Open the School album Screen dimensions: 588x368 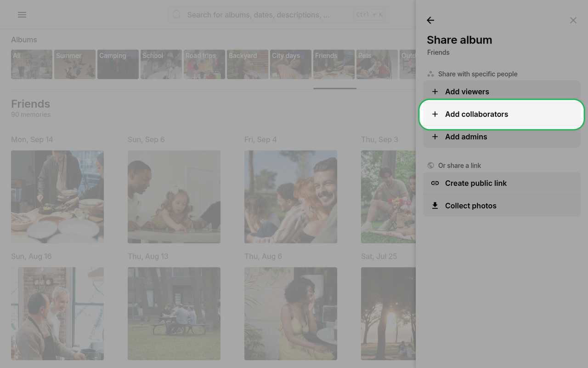(x=161, y=64)
